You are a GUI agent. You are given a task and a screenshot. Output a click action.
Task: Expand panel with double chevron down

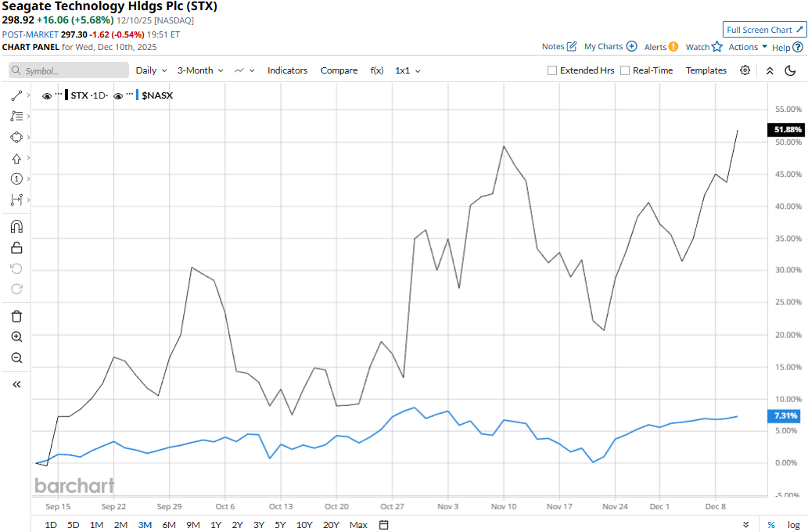[745, 525]
